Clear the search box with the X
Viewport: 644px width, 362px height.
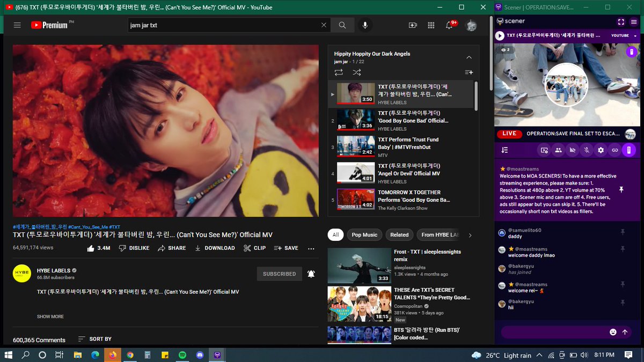(x=324, y=25)
